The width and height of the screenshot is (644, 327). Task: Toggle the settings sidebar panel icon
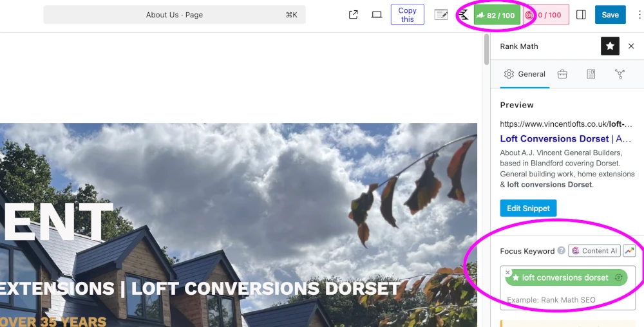(581, 15)
